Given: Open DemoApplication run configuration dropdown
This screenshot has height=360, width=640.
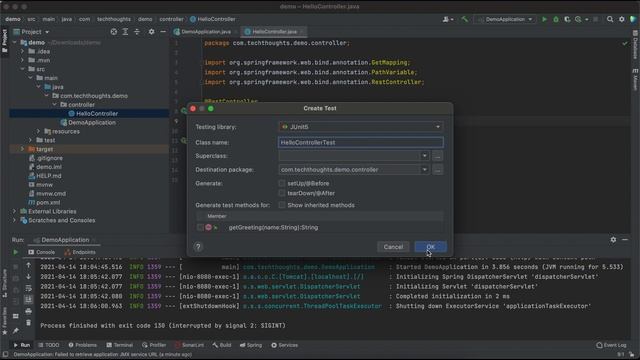Looking at the screenshot, I should [x=505, y=19].
